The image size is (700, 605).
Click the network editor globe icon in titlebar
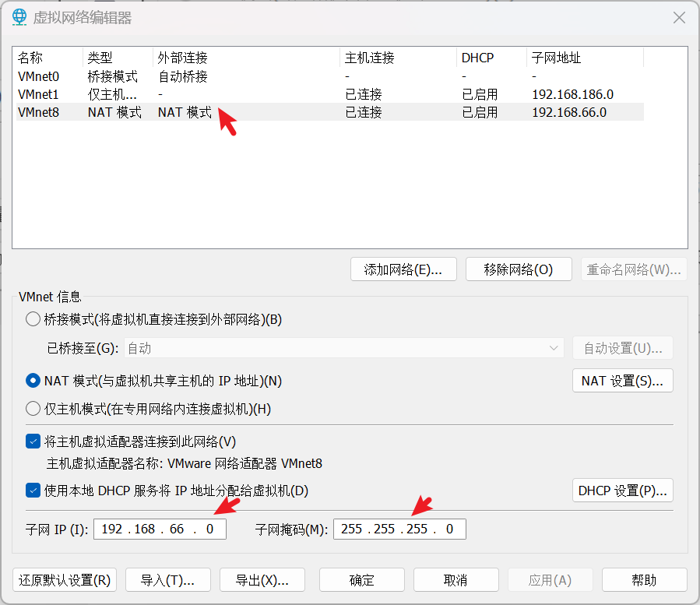(x=19, y=16)
